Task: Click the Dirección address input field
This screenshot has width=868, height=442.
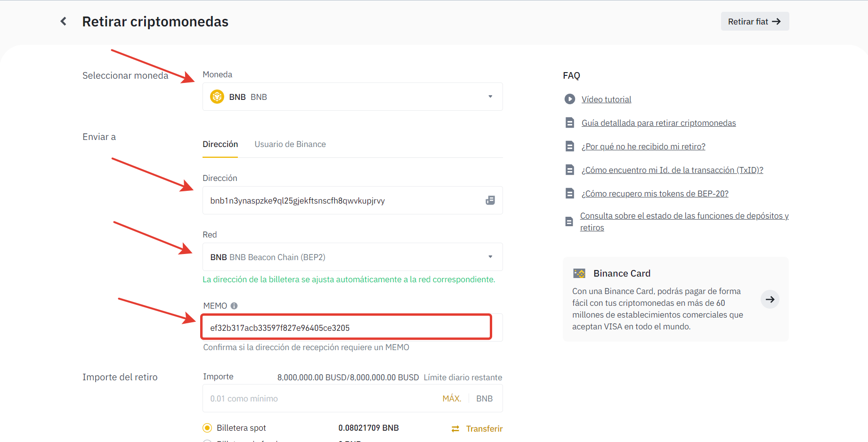Action: [352, 200]
